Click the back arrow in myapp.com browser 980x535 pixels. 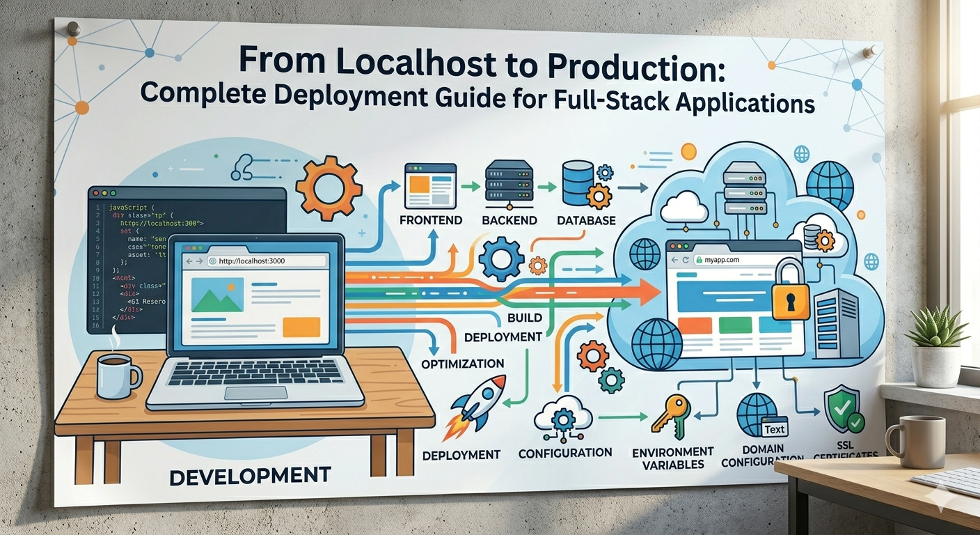[x=675, y=258]
